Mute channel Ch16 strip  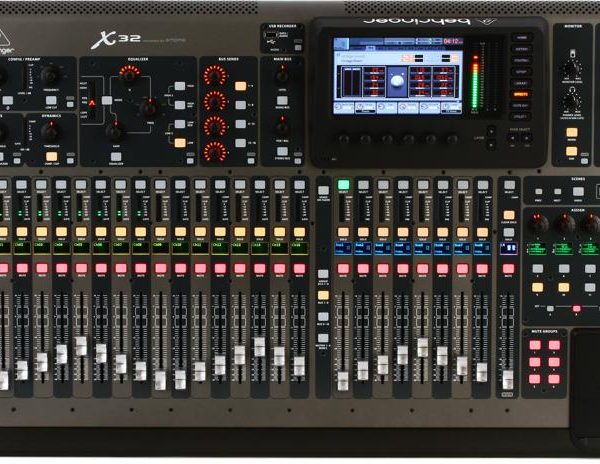(300, 268)
